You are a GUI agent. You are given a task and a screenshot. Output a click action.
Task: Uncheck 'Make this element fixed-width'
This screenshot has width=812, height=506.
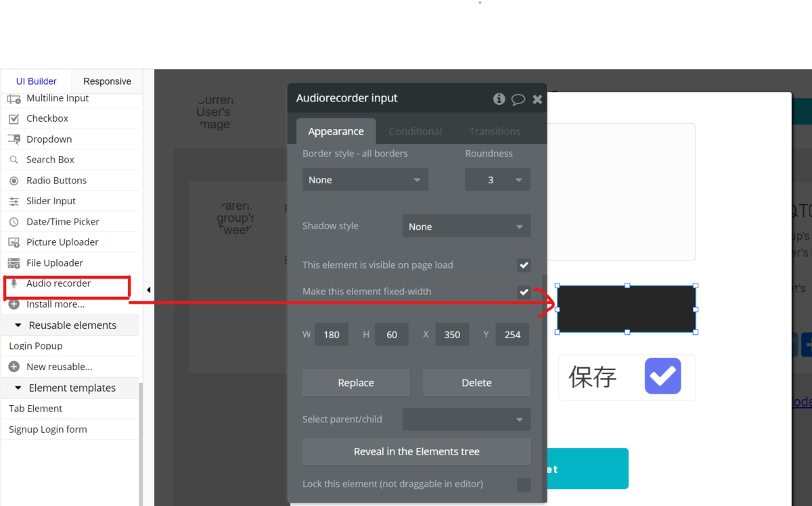(x=524, y=292)
